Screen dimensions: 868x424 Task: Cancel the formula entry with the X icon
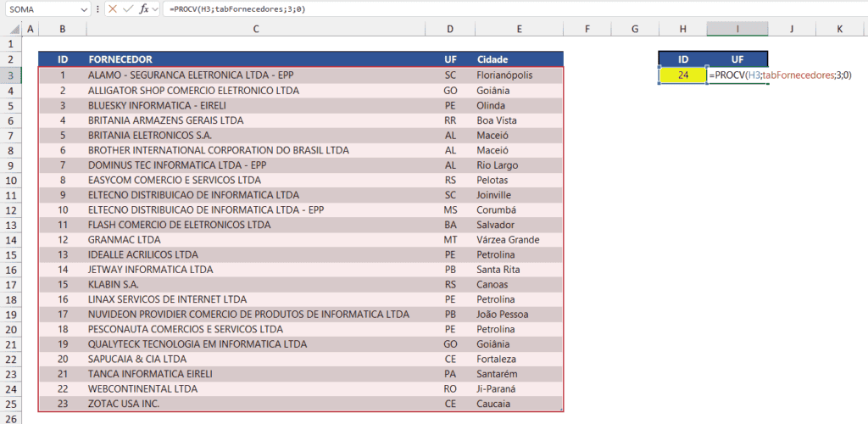coord(113,9)
